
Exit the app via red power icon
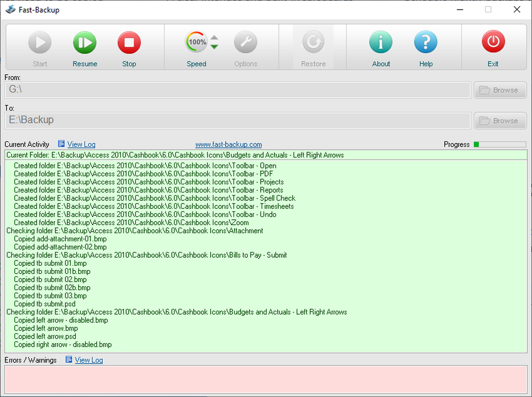(493, 42)
